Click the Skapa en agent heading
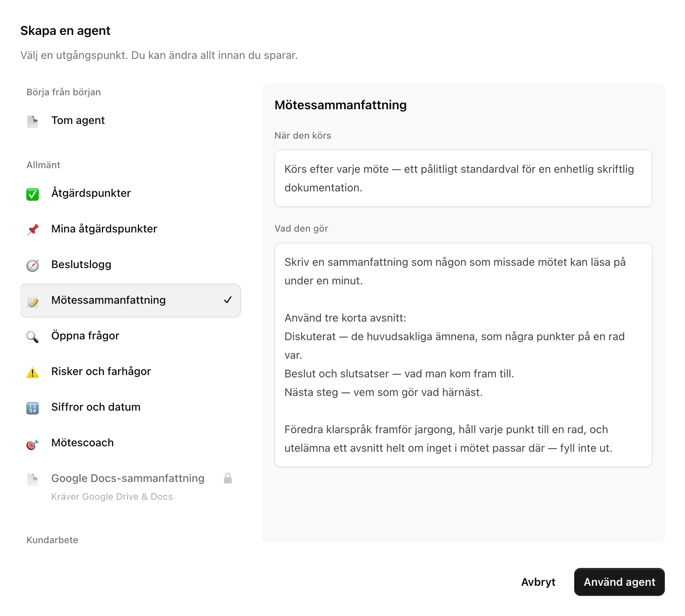The height and width of the screenshot is (616, 685). tap(65, 31)
